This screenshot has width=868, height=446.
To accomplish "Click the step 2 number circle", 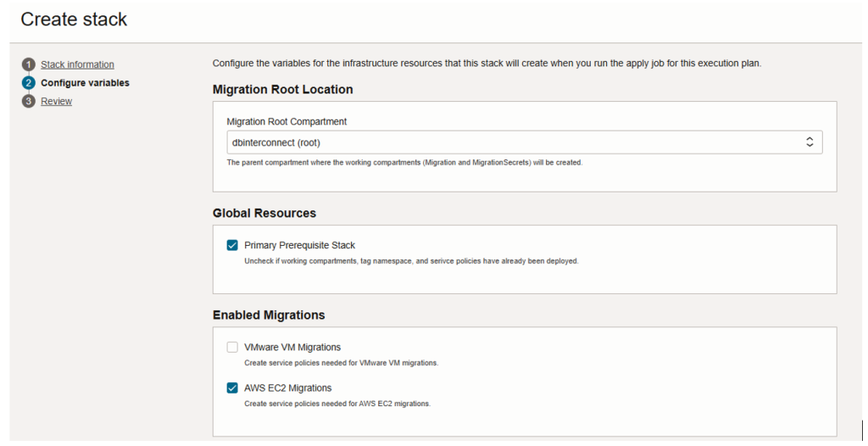I will click(x=29, y=83).
